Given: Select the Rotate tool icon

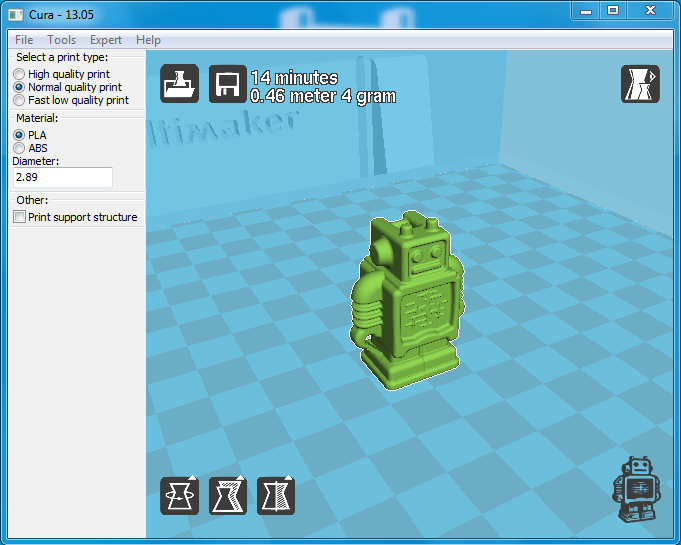Looking at the screenshot, I should pos(179,495).
